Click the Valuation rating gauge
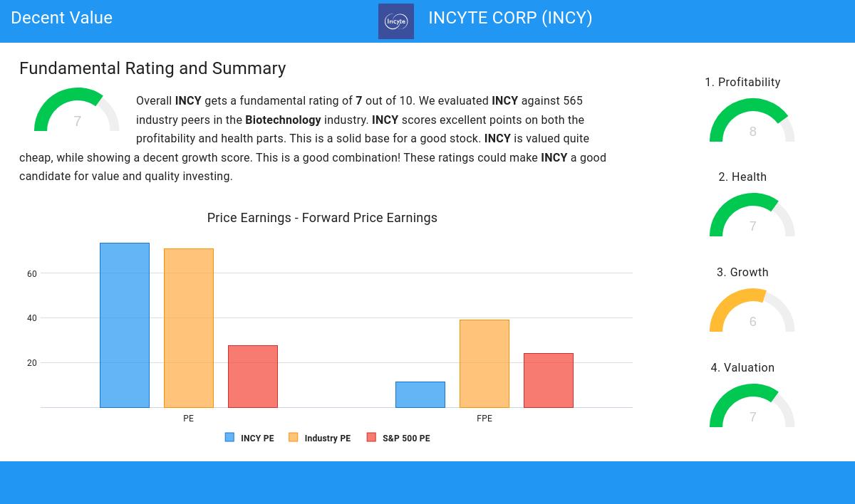 [752, 406]
